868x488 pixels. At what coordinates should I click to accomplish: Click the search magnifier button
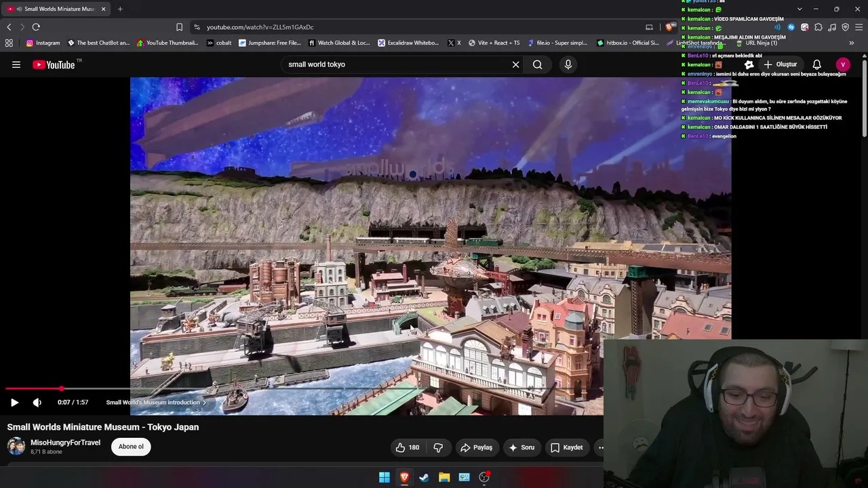537,64
